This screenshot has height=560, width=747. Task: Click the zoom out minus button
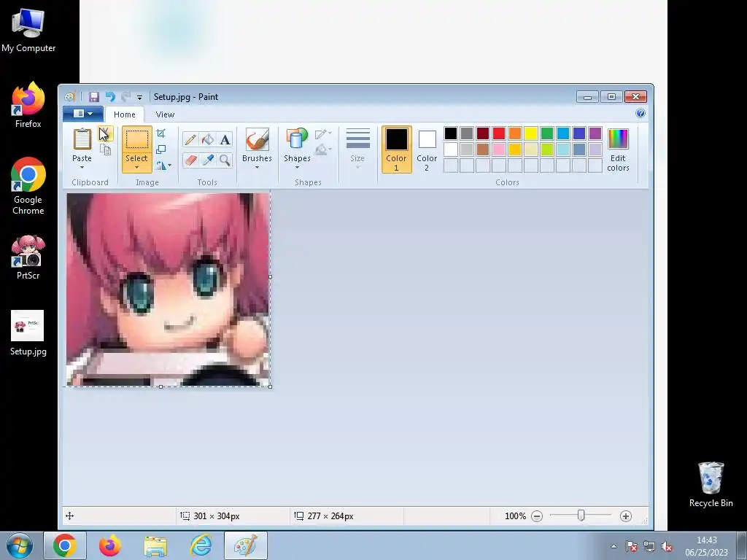[537, 516]
